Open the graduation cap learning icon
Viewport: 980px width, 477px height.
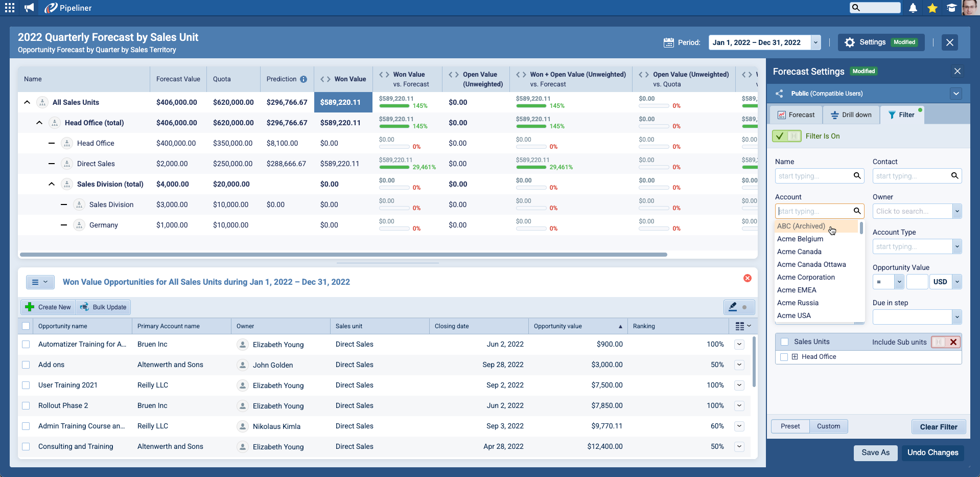tap(951, 8)
